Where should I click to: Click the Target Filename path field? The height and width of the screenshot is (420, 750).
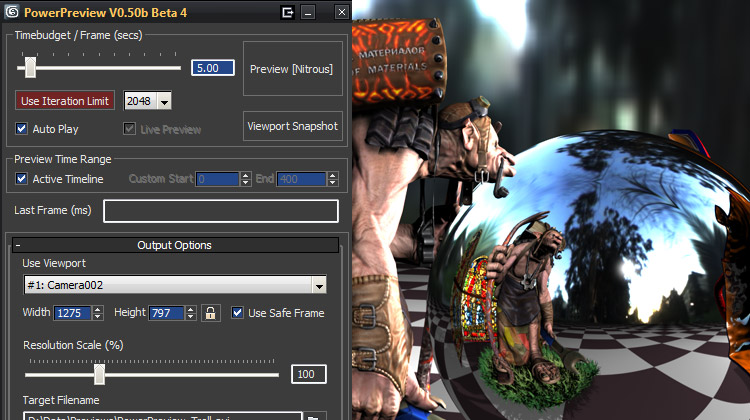point(163,416)
